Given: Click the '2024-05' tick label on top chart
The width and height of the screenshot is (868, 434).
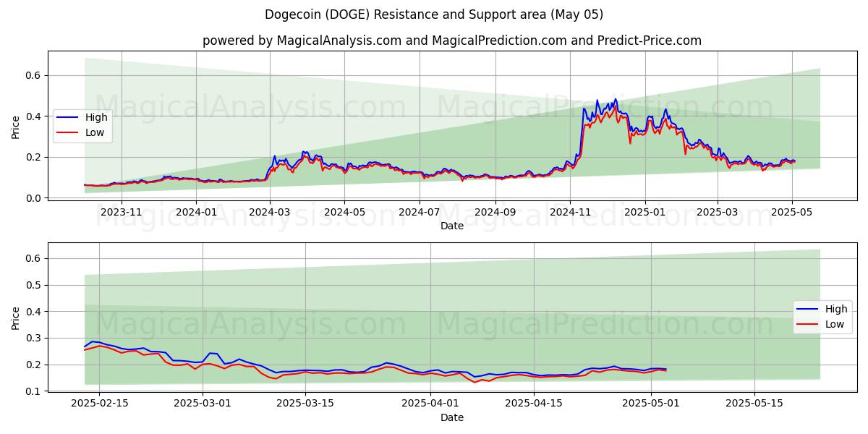Looking at the screenshot, I should (x=344, y=212).
